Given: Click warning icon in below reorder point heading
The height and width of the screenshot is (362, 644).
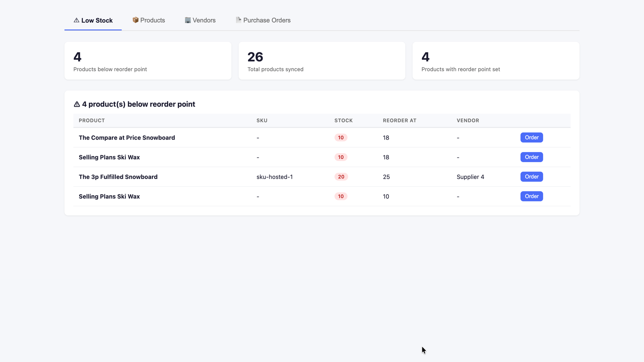Looking at the screenshot, I should (77, 104).
